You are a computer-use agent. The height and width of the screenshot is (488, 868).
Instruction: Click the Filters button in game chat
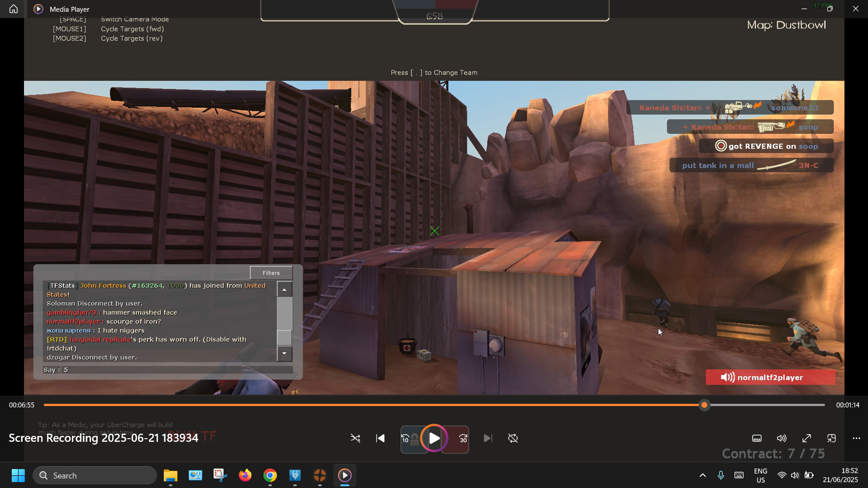tap(271, 273)
